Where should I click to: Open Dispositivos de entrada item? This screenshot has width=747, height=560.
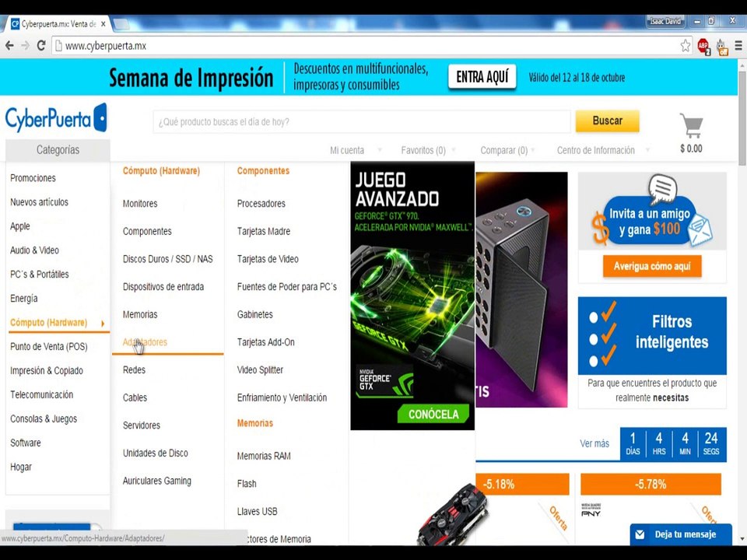click(x=163, y=287)
